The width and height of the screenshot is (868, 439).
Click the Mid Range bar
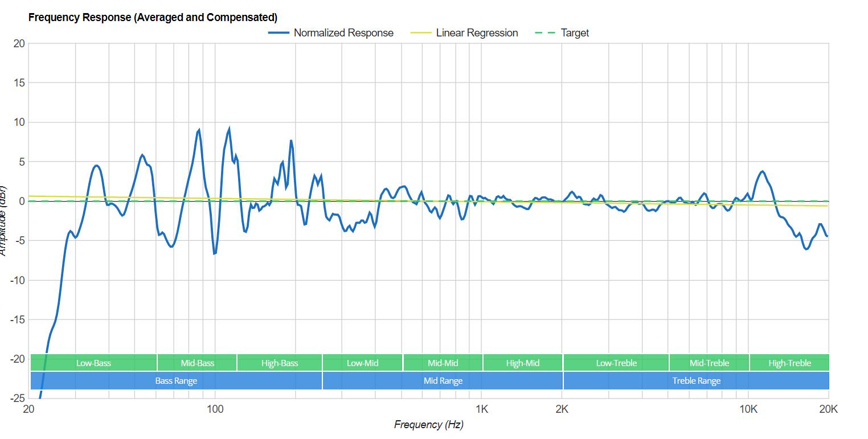click(443, 381)
